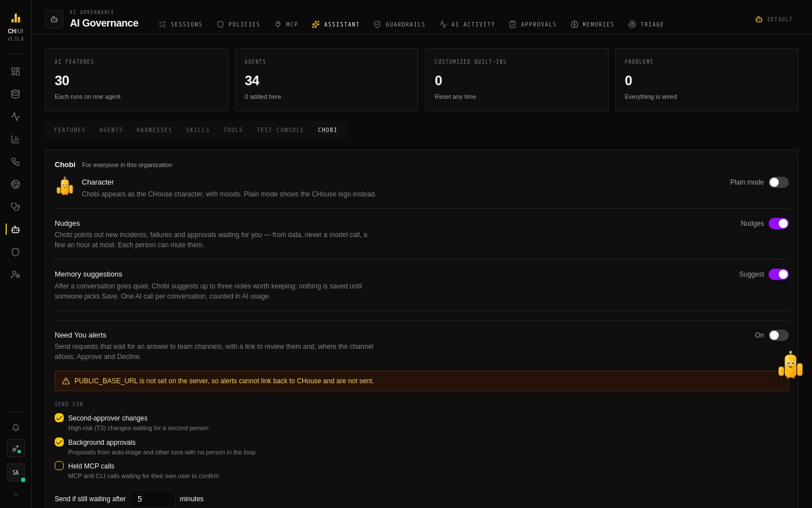The width and height of the screenshot is (812, 508).
Task: Open the user settings icon in sidebar
Action: pos(16,275)
